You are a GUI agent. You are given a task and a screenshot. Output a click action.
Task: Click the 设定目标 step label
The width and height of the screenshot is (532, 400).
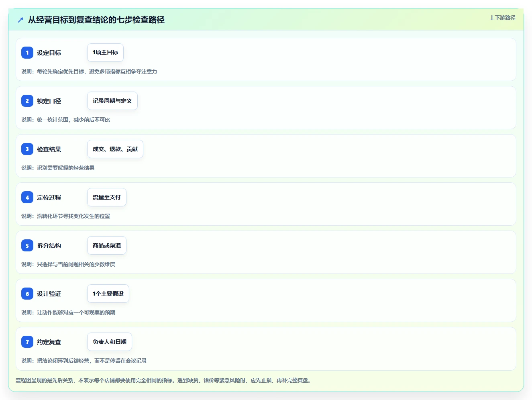point(49,53)
